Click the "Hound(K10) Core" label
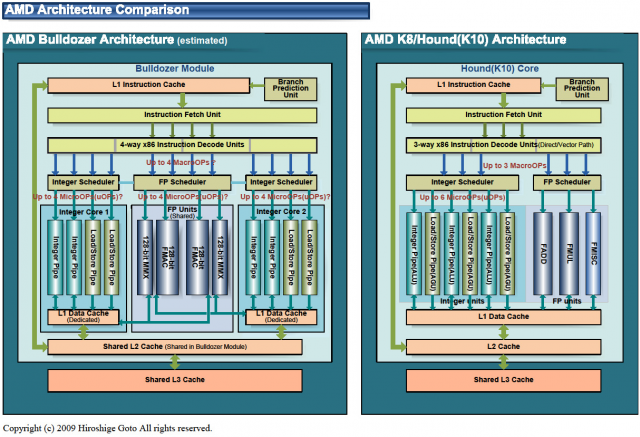 tap(500, 69)
